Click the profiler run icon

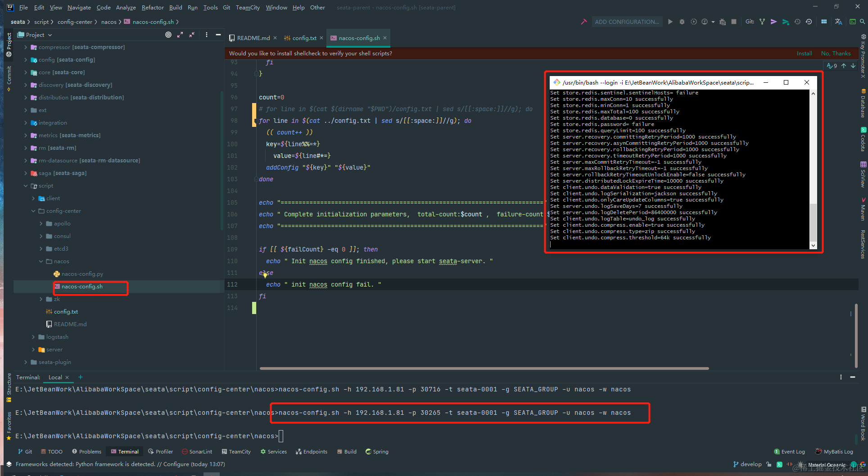pyautogui.click(x=705, y=22)
